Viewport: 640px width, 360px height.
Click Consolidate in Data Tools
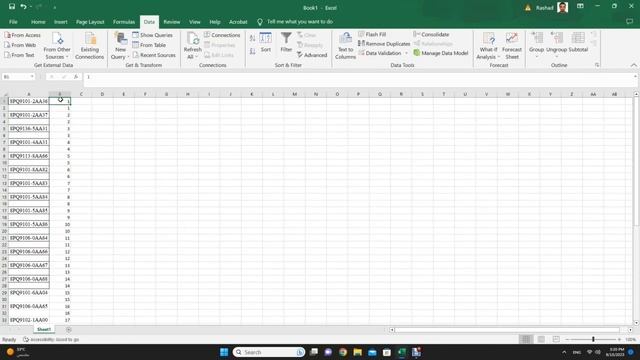click(x=431, y=34)
